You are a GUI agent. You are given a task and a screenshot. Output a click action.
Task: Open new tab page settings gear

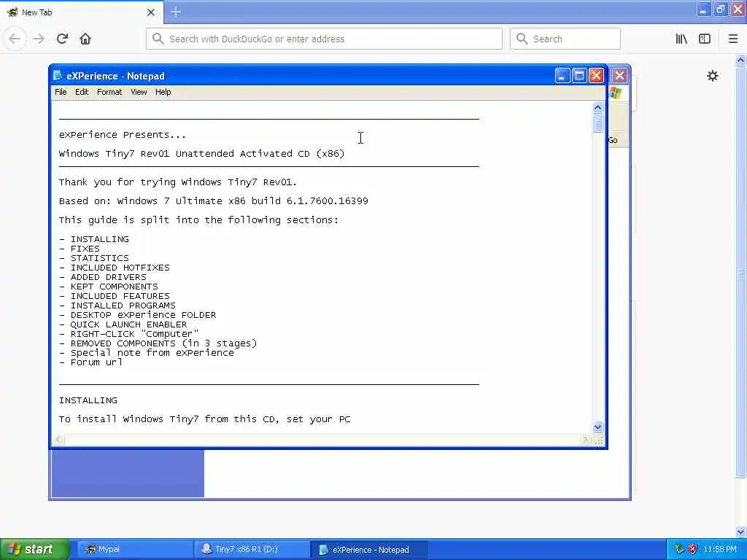712,76
